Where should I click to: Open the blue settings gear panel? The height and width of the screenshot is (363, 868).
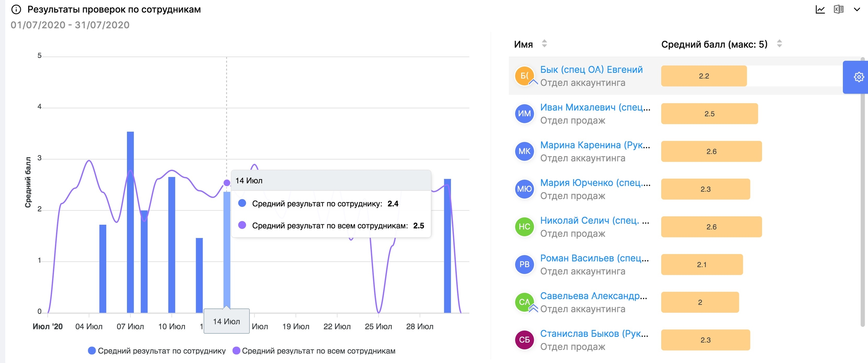(x=859, y=77)
